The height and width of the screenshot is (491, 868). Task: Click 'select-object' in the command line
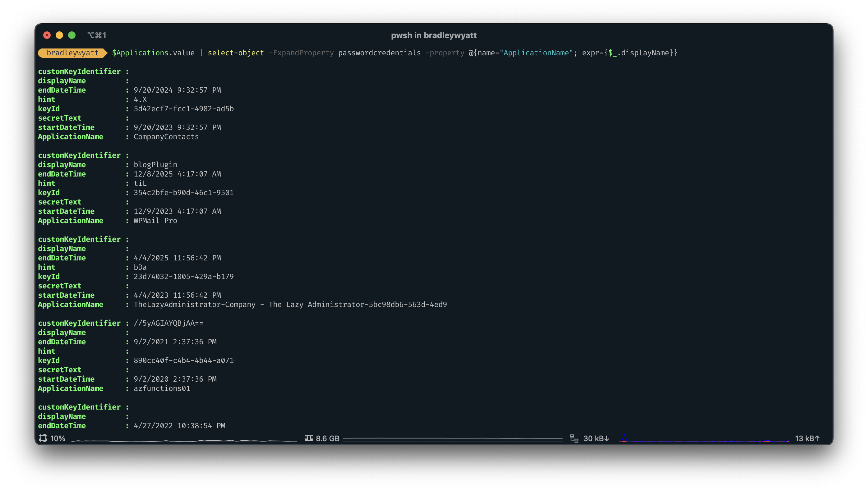coord(236,53)
